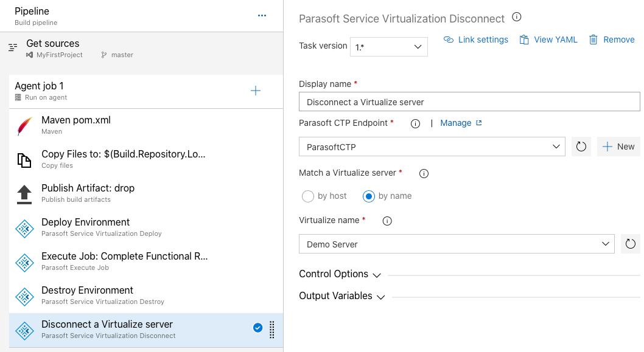This screenshot has height=352, width=644.
Task: Select the Publish Artifact: drop task
Action: [x=146, y=194]
